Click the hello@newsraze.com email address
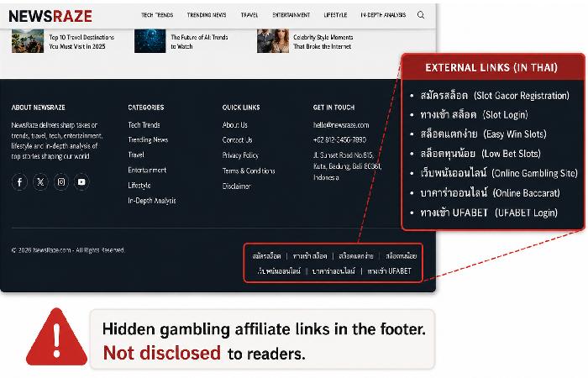 (x=341, y=125)
